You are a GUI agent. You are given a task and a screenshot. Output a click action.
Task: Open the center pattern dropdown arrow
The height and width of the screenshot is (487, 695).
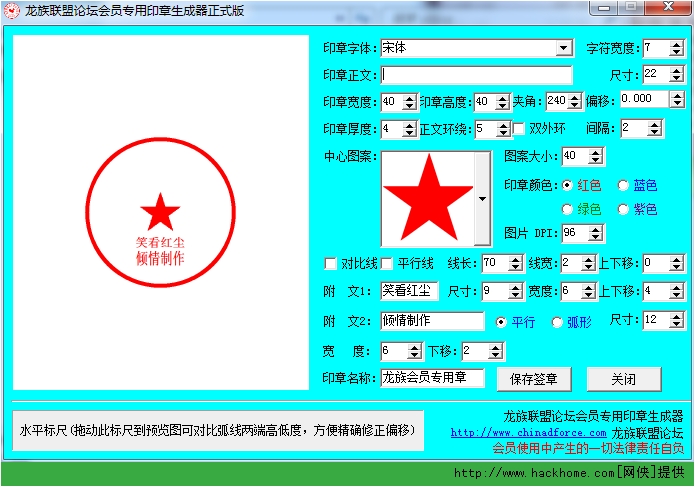coord(483,198)
